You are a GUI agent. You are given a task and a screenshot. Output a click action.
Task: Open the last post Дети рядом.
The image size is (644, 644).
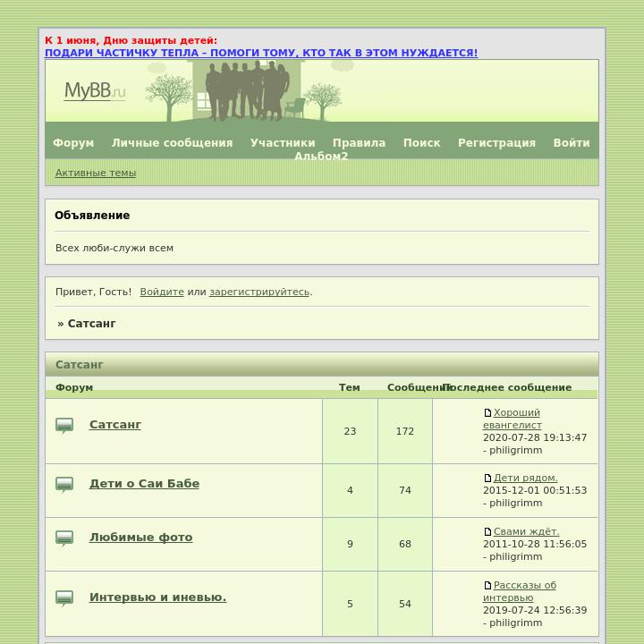525,478
